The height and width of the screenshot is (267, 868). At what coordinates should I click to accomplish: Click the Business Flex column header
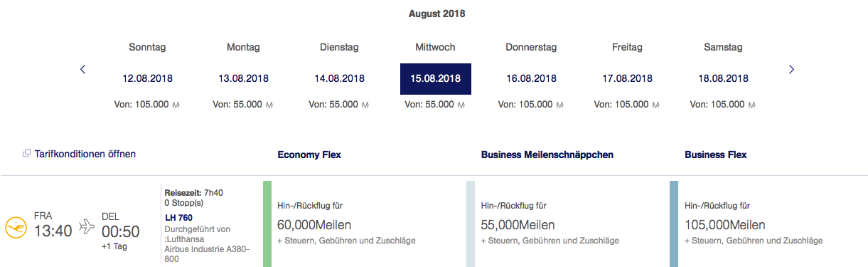(x=715, y=154)
